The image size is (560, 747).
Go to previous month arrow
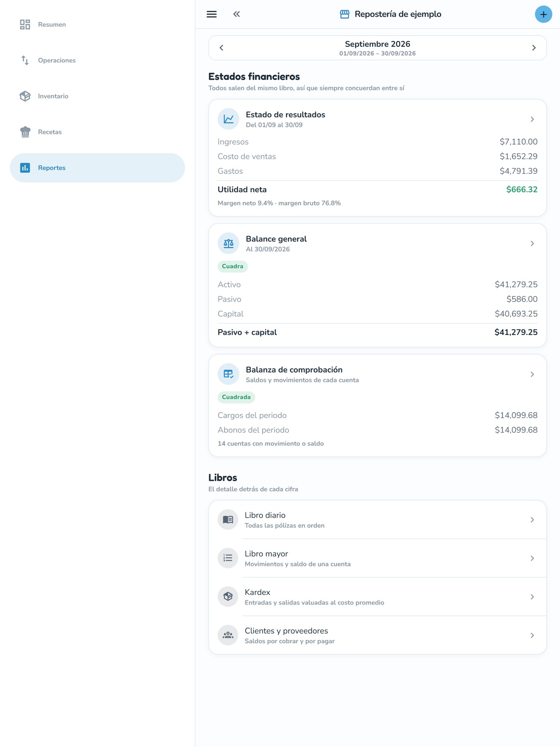click(x=221, y=48)
